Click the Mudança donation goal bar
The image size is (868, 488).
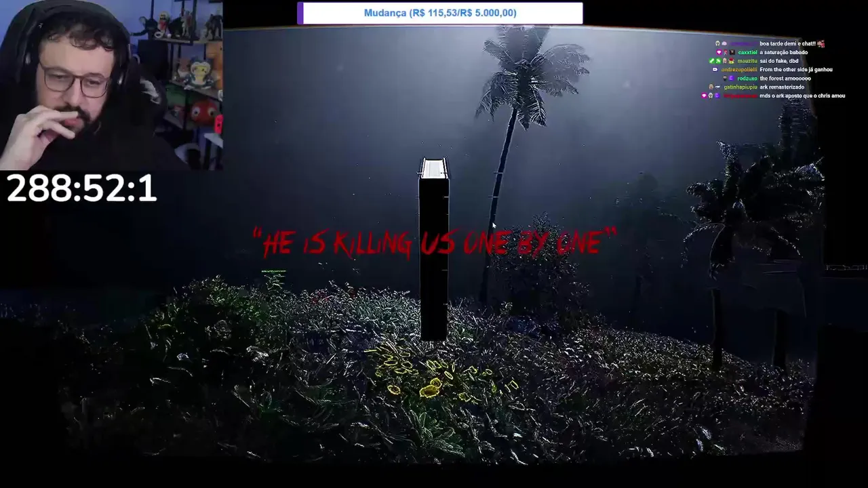(x=439, y=13)
